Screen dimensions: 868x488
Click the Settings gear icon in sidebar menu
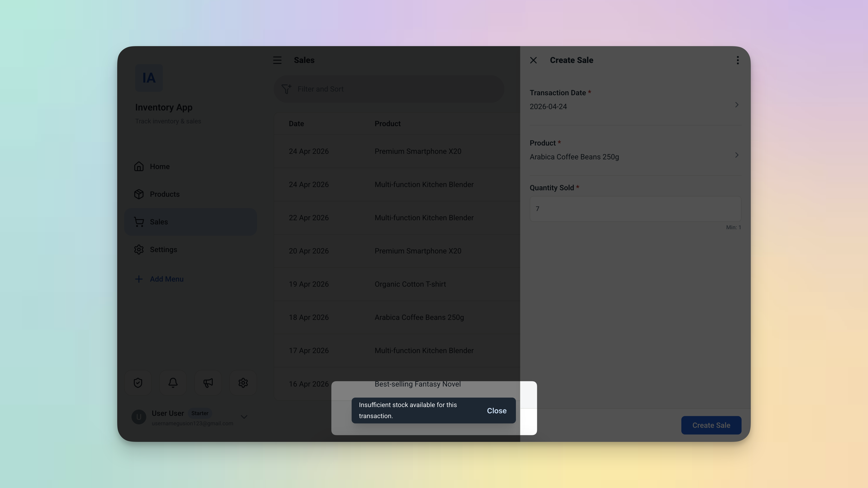(x=139, y=250)
